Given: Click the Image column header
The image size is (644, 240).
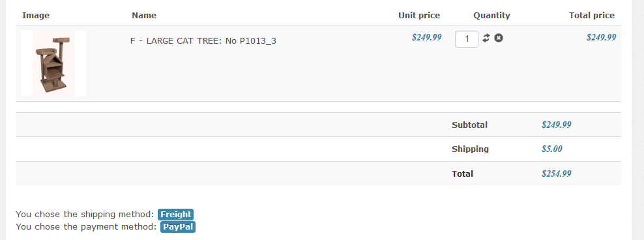Looking at the screenshot, I should coord(36,16).
